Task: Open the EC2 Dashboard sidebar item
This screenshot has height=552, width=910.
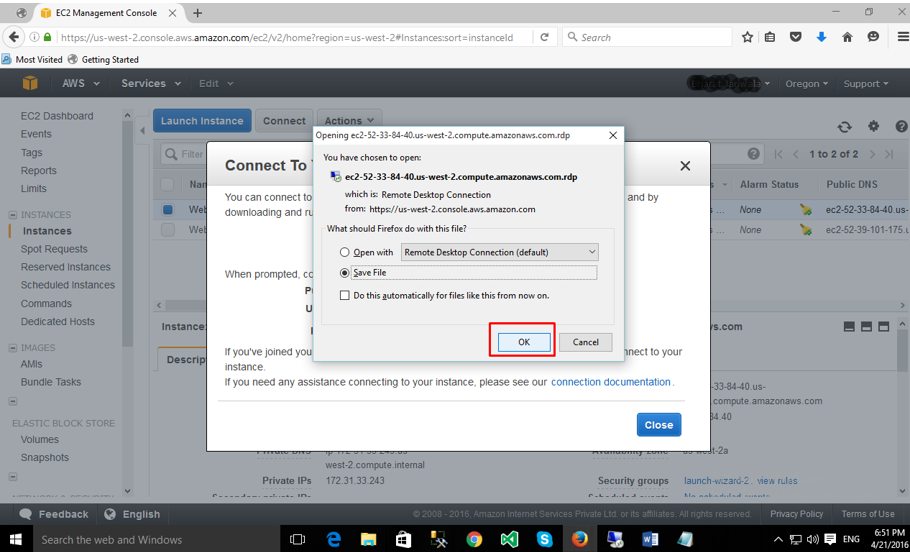Action: coord(57,116)
